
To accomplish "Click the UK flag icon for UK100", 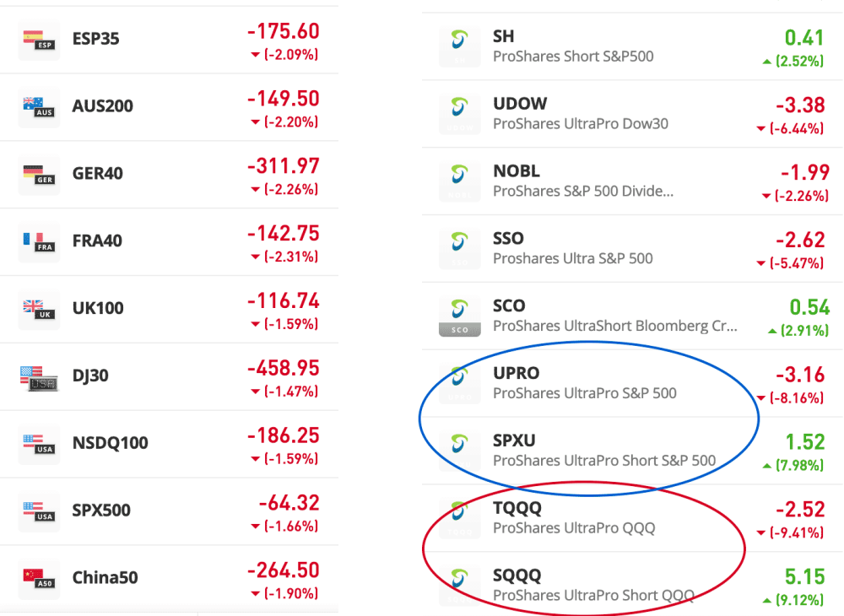I will [x=39, y=310].
